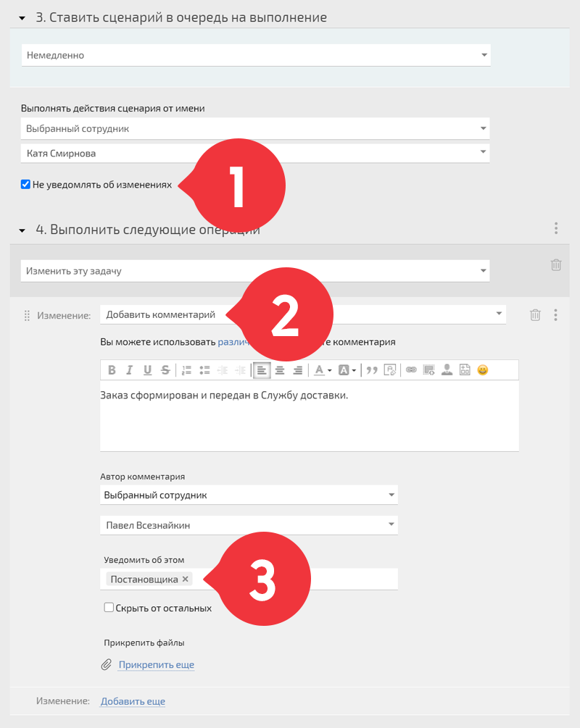Open the three-dot menu for section 4

point(556,228)
